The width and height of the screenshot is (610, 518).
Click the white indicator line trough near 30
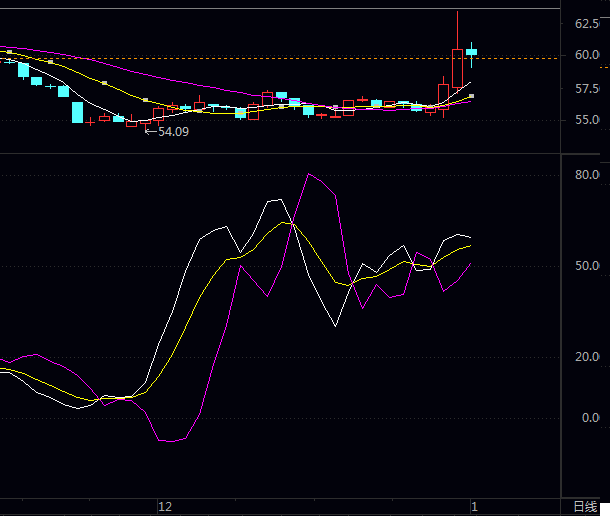pyautogui.click(x=336, y=326)
